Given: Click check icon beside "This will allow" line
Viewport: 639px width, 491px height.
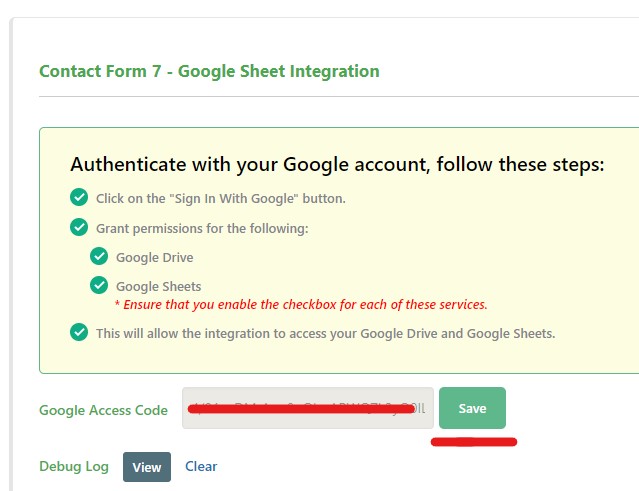Looking at the screenshot, I should [x=79, y=332].
